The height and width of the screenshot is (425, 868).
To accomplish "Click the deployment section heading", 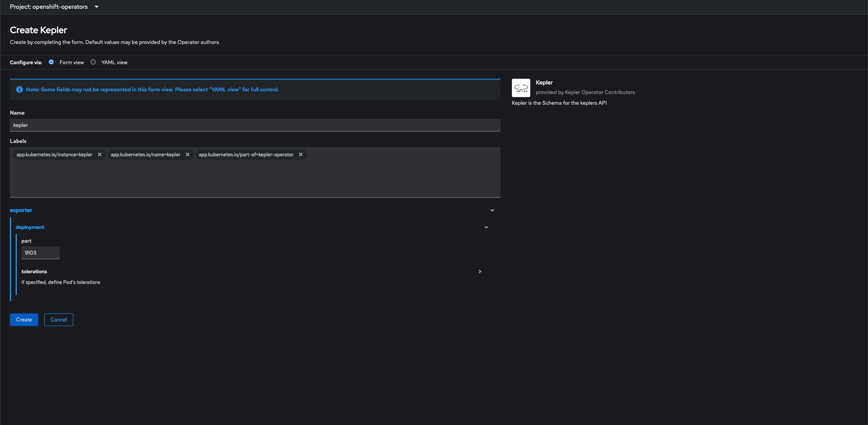I will pyautogui.click(x=30, y=227).
